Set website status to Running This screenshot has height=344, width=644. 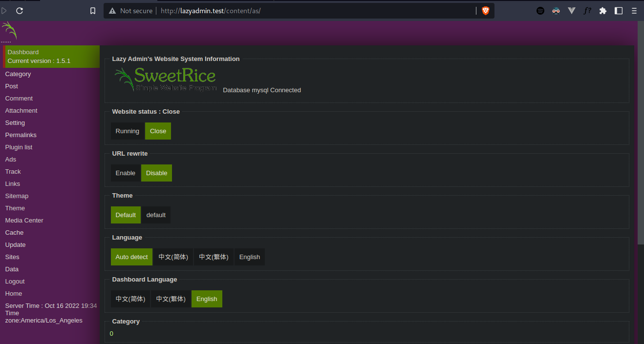pos(127,131)
